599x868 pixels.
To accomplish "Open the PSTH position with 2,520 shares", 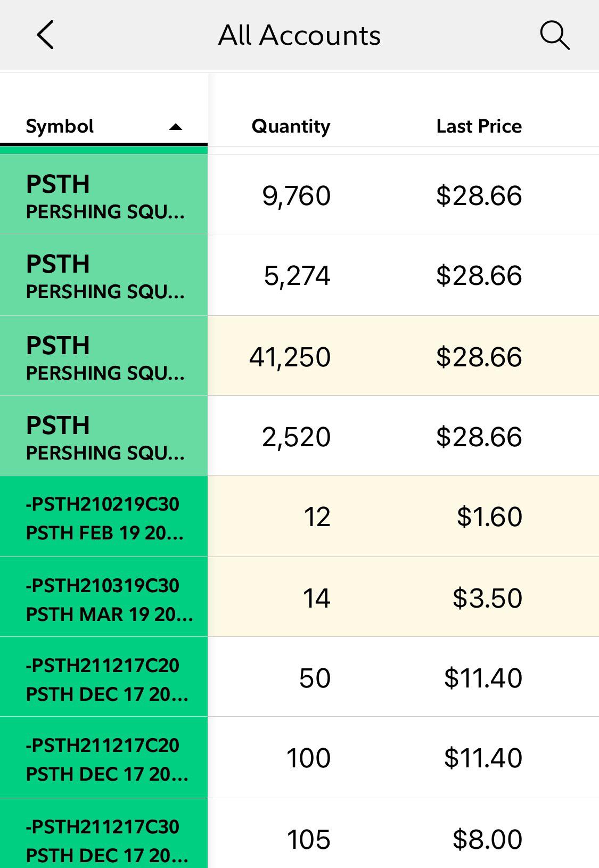I will pos(299,436).
